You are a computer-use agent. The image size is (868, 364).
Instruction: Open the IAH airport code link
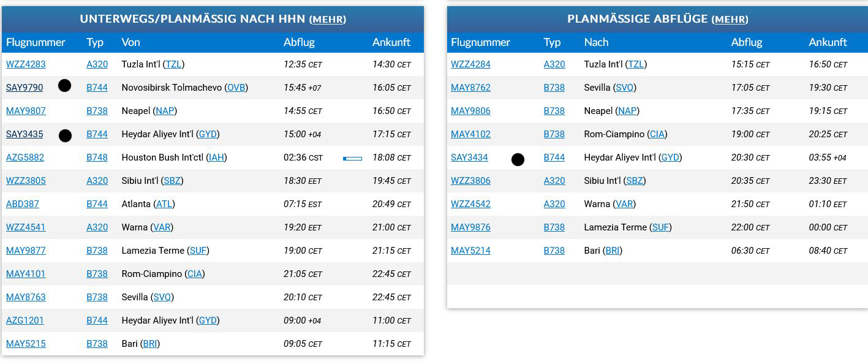pos(216,157)
